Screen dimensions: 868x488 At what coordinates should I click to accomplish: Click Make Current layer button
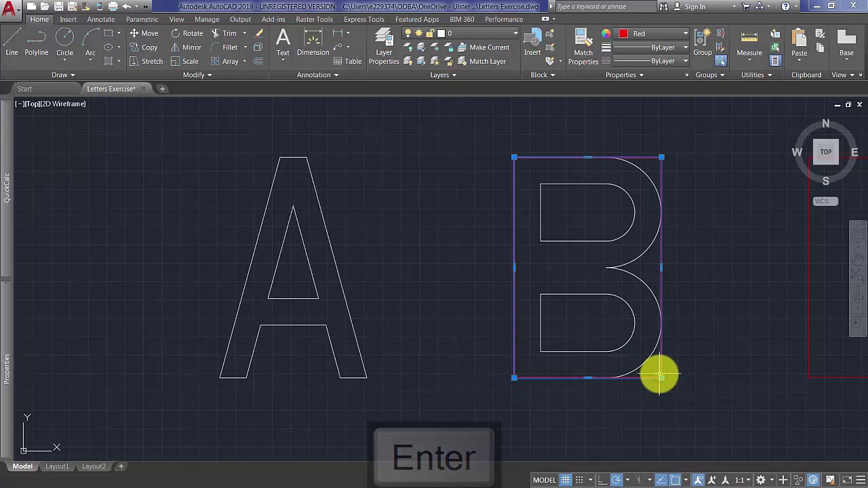click(483, 47)
